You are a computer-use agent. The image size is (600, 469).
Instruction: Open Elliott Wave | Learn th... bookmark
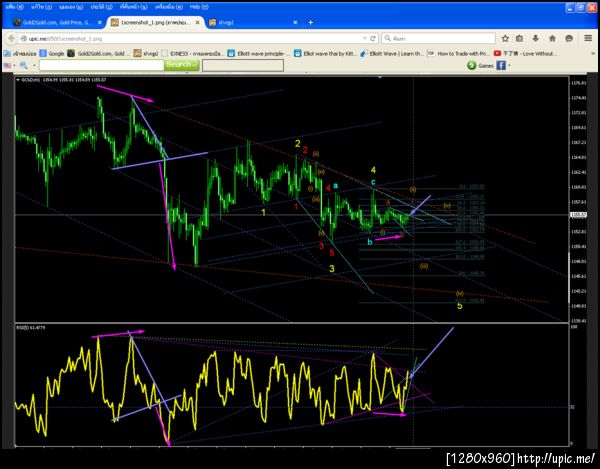(391, 54)
